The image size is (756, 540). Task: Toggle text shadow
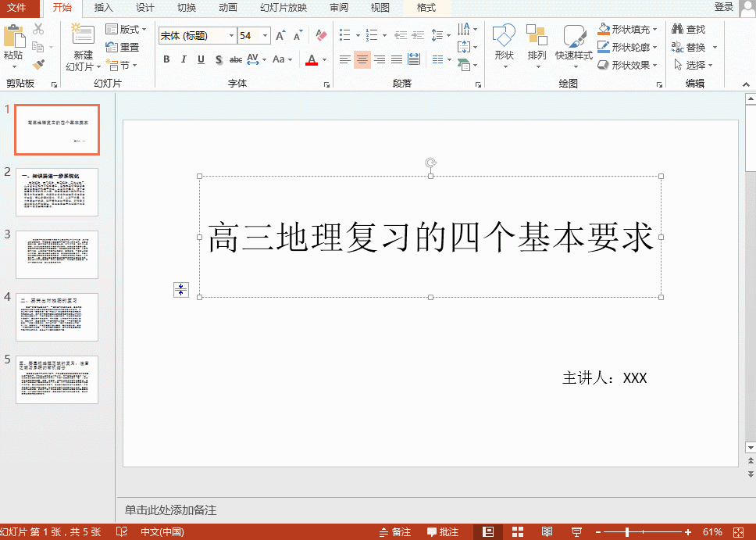(219, 59)
